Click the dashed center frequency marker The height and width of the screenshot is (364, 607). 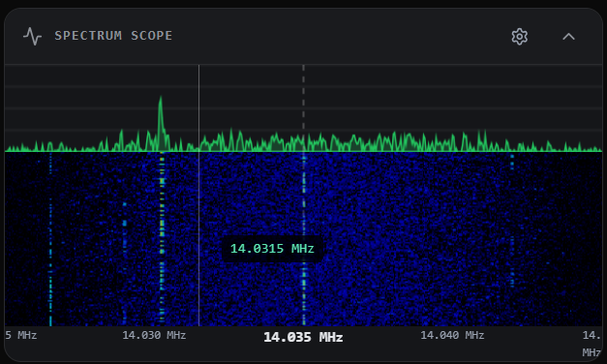pyautogui.click(x=304, y=97)
